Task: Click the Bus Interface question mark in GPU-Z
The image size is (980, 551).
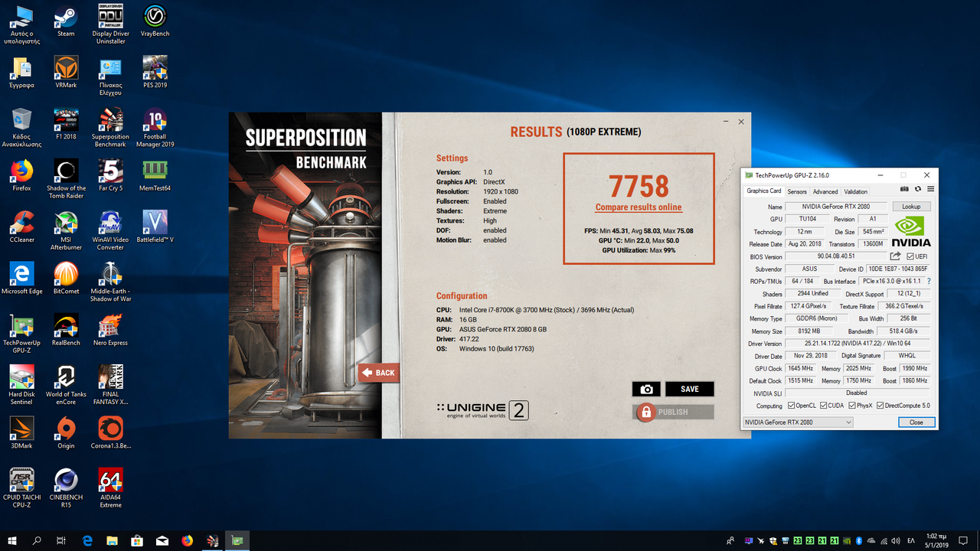Action: [x=929, y=281]
